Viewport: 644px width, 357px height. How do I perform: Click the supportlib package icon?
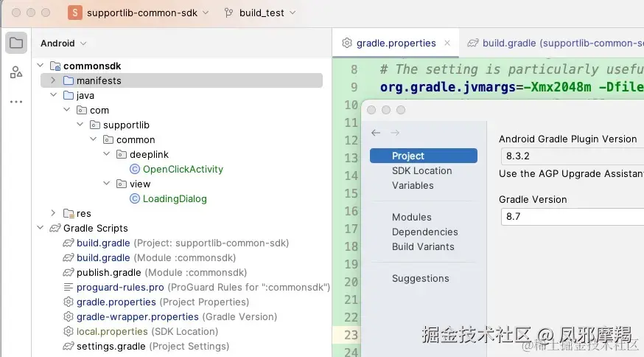95,125
